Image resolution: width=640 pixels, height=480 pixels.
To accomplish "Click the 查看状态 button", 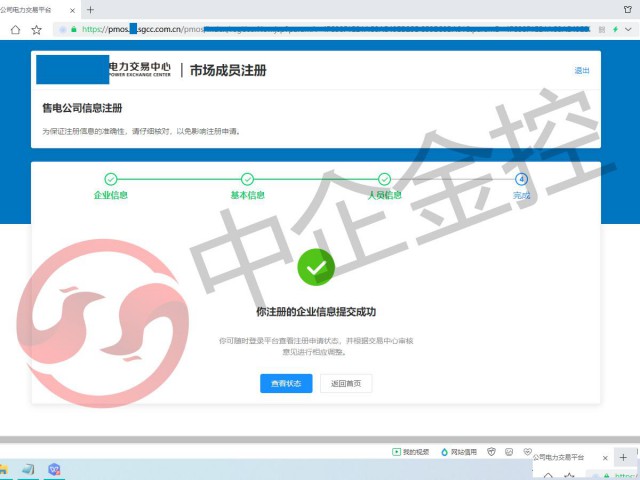I will click(x=286, y=383).
